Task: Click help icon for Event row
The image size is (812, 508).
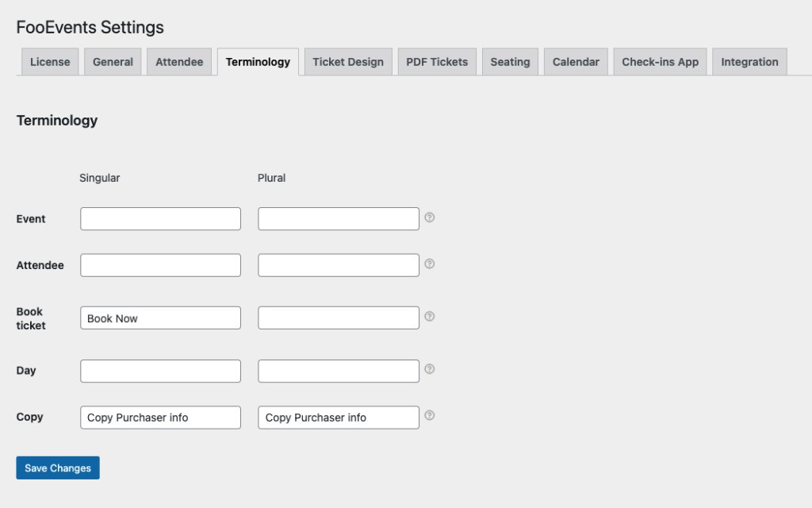Action: 430,217
